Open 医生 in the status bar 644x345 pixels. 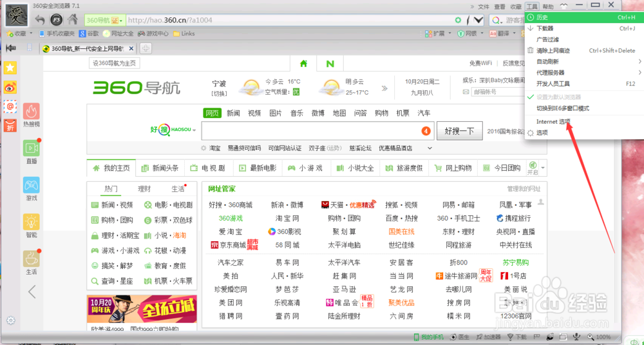[x=460, y=337]
